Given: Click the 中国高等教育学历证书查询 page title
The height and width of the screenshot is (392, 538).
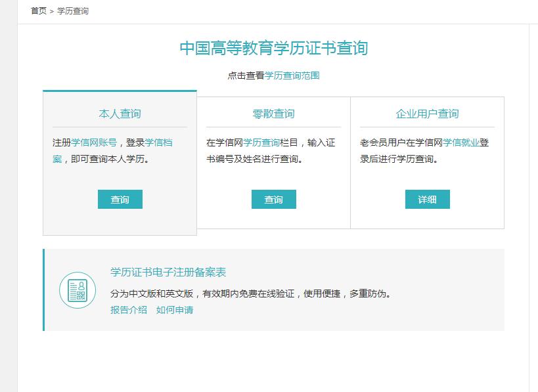Looking at the screenshot, I should tap(275, 48).
